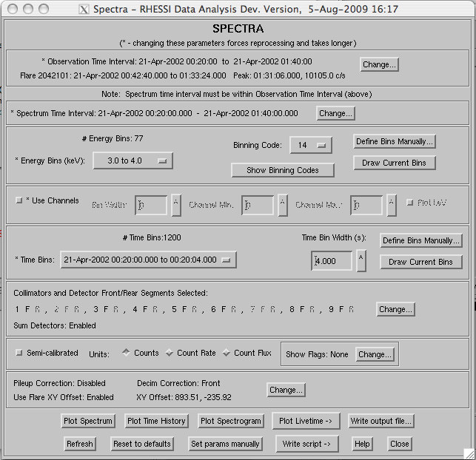476x460 pixels.
Task: Click Show Binning Codes button
Action: [x=282, y=170]
